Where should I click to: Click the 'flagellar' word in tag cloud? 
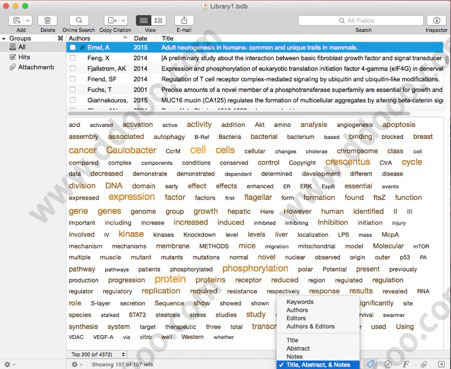[258, 197]
